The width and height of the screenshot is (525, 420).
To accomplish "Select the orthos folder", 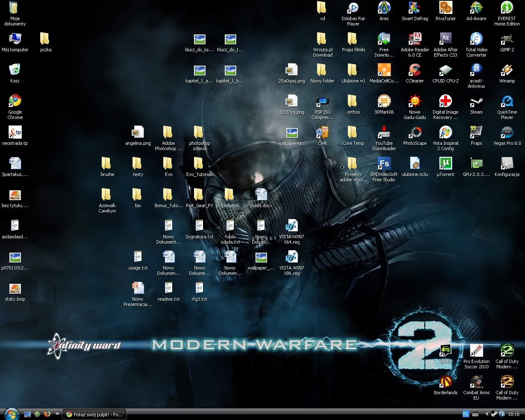I will (353, 104).
